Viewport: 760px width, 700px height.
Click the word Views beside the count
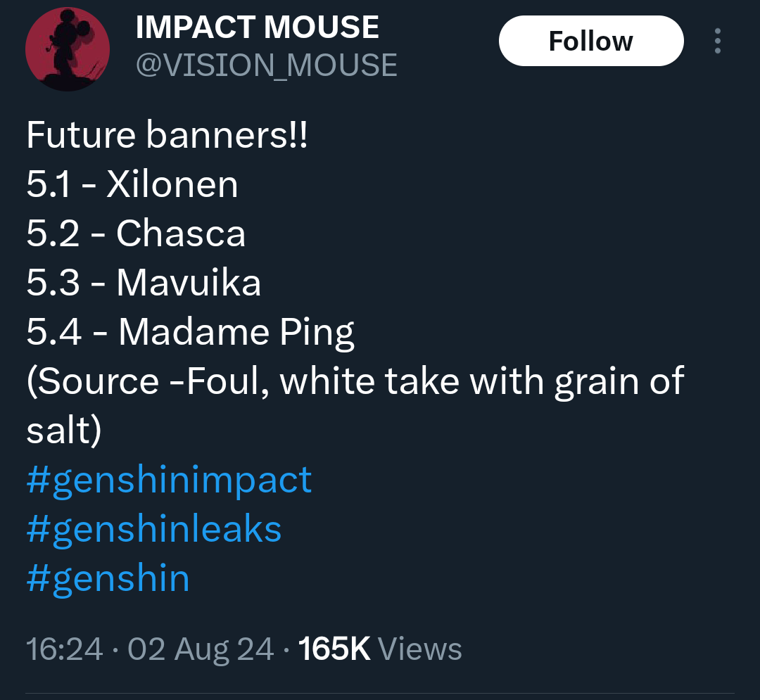click(x=419, y=649)
